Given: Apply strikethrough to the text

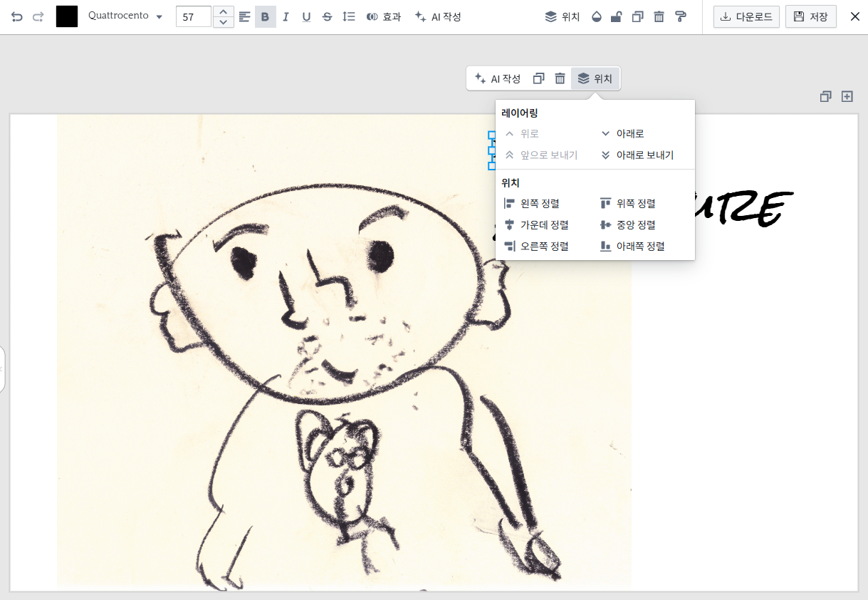Looking at the screenshot, I should [x=327, y=16].
